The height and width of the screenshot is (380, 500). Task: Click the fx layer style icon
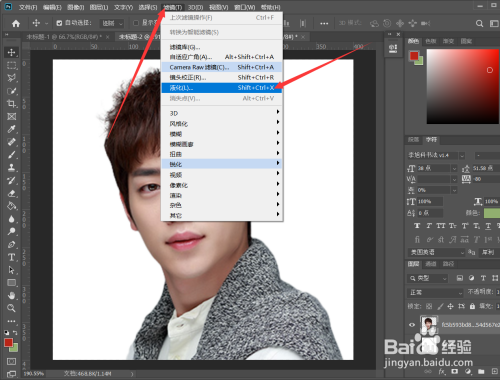click(442, 371)
